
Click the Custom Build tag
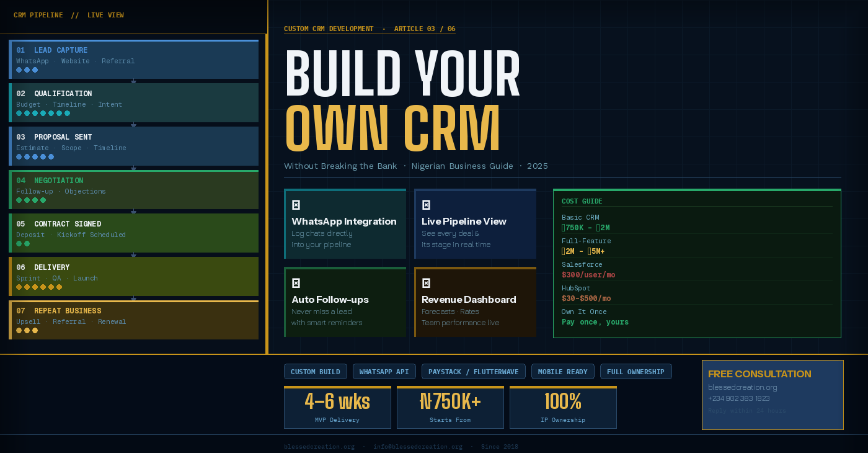pos(316,372)
